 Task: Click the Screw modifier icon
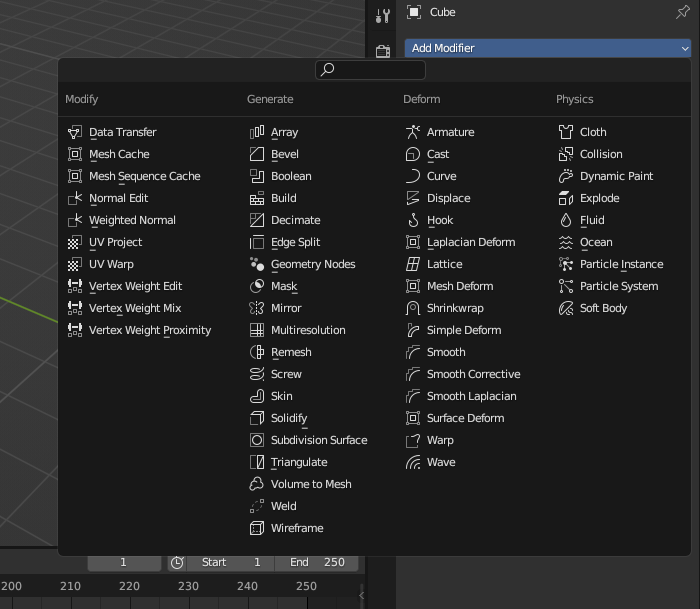pyautogui.click(x=257, y=374)
